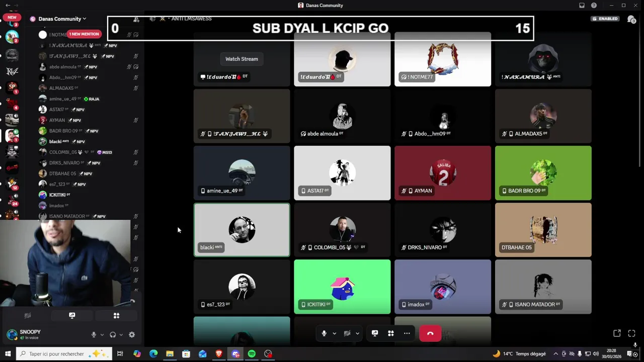Mute microphone in call control bar
Viewport: 644px width, 362px height.
tap(324, 333)
